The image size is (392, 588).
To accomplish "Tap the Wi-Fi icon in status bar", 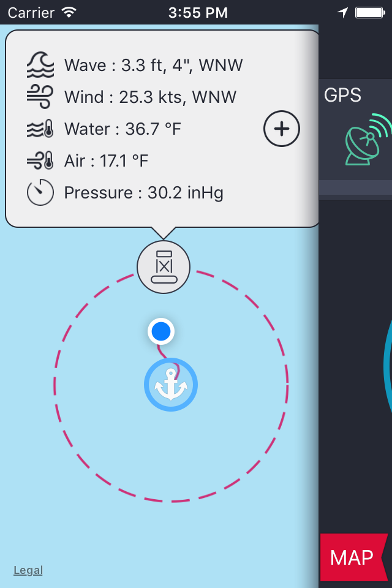I will click(x=69, y=12).
